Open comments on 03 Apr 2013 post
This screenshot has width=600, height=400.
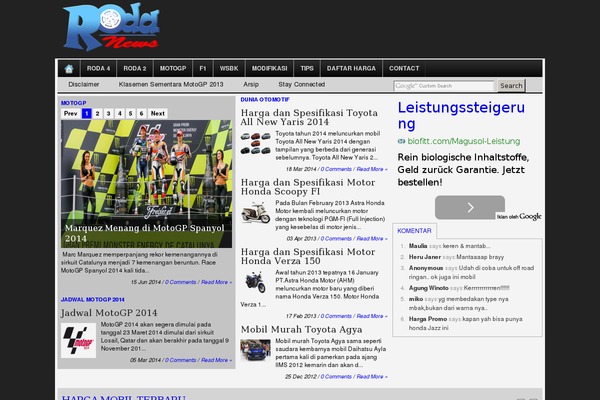(336, 238)
